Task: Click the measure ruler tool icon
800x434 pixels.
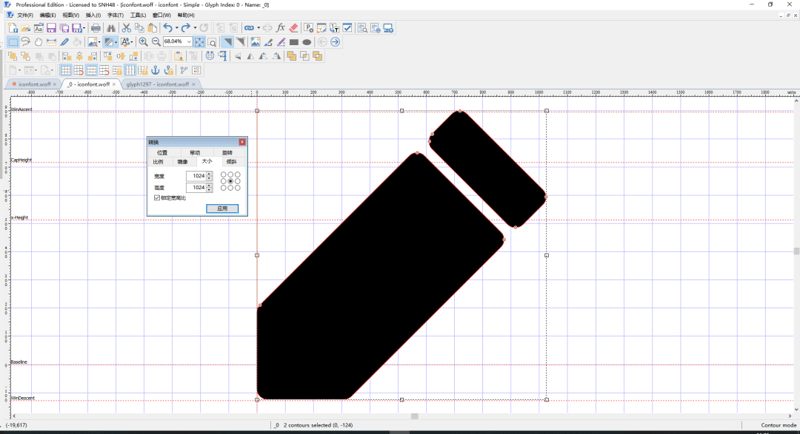Action: [x=51, y=42]
